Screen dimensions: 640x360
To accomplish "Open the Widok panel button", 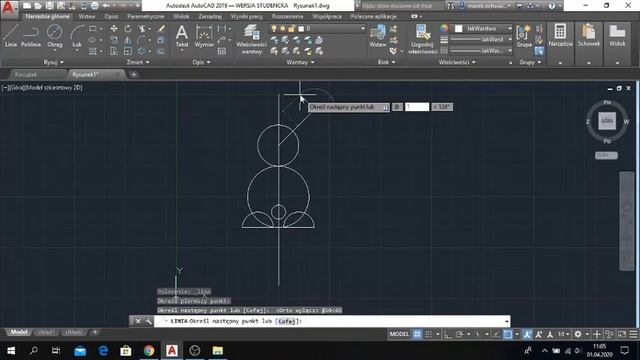I will [617, 36].
